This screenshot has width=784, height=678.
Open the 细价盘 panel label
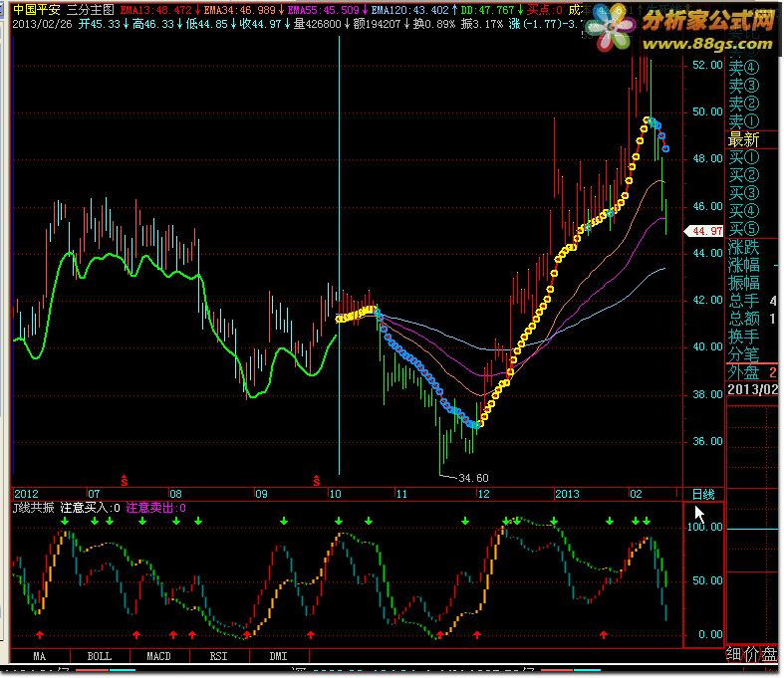752,654
